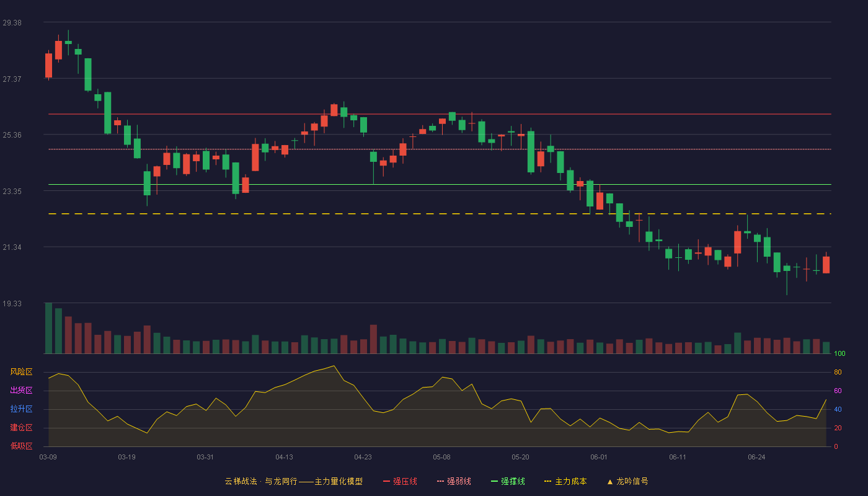Toggle the 强撑线 legend entry
Screen dimensions: 868x496
click(508, 481)
